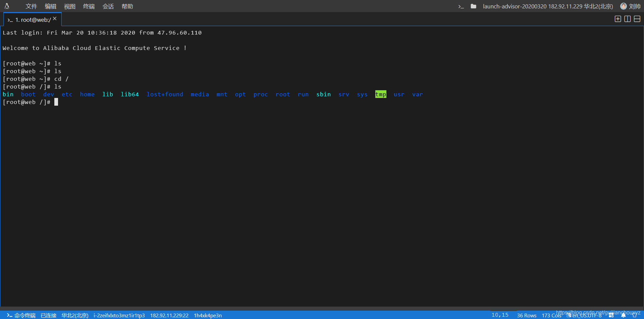Click the 'cd /' command line
The image size is (644, 319).
click(x=36, y=79)
